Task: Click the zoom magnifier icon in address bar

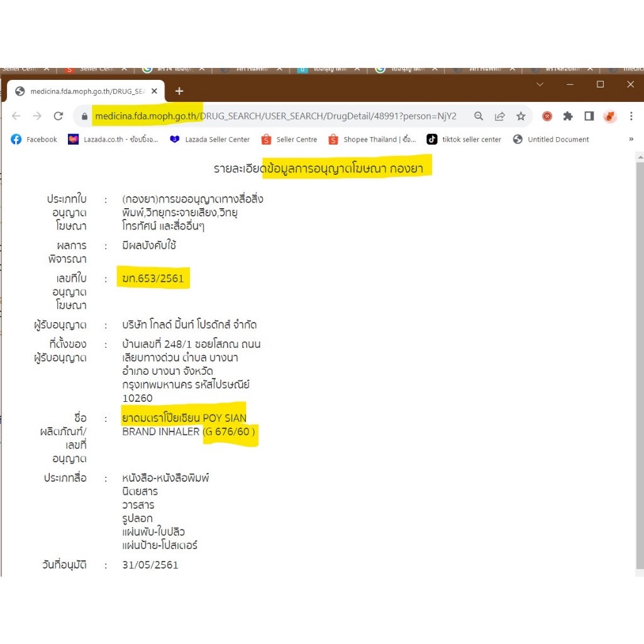Action: (x=479, y=116)
